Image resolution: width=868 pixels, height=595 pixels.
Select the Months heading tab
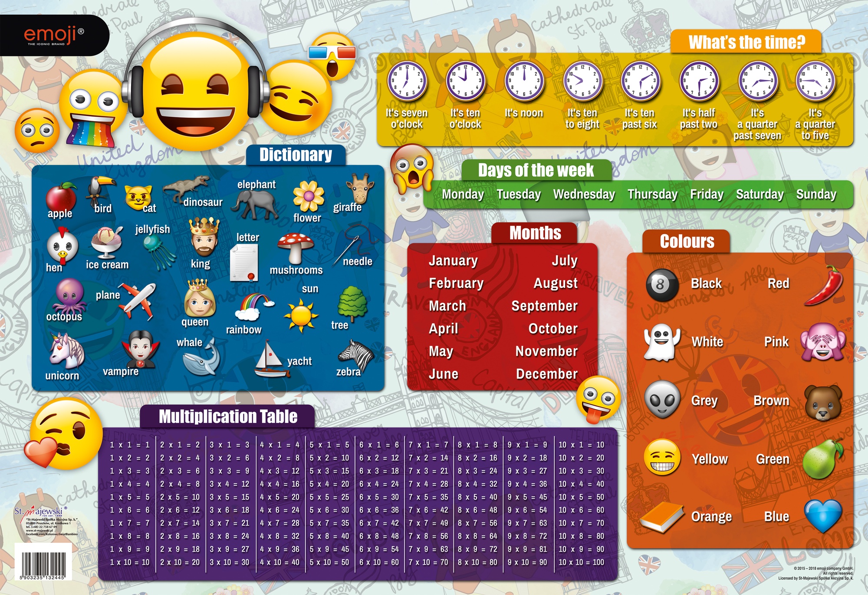[535, 233]
